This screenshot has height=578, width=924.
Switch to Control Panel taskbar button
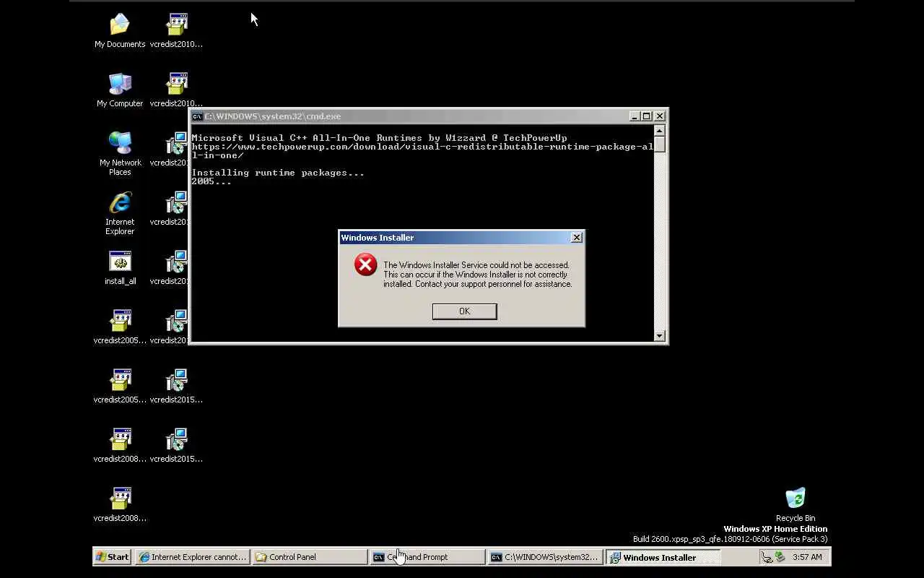click(x=310, y=557)
